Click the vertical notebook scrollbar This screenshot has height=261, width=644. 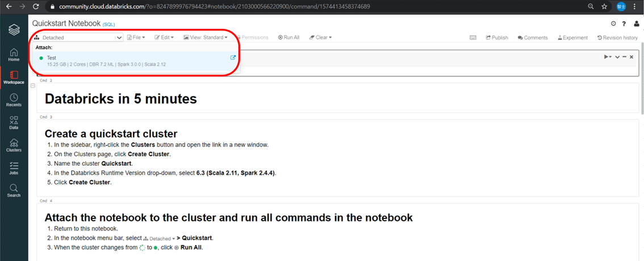click(642, 78)
